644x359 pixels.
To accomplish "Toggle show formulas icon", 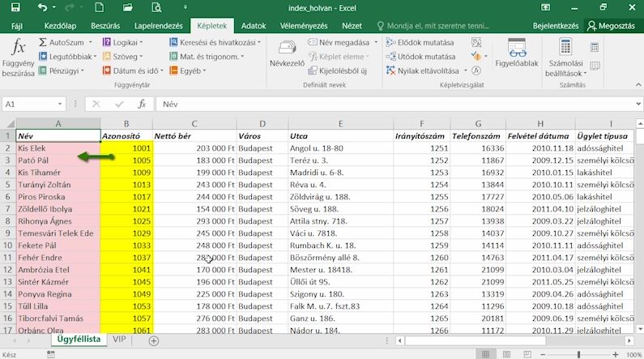I will 476,42.
